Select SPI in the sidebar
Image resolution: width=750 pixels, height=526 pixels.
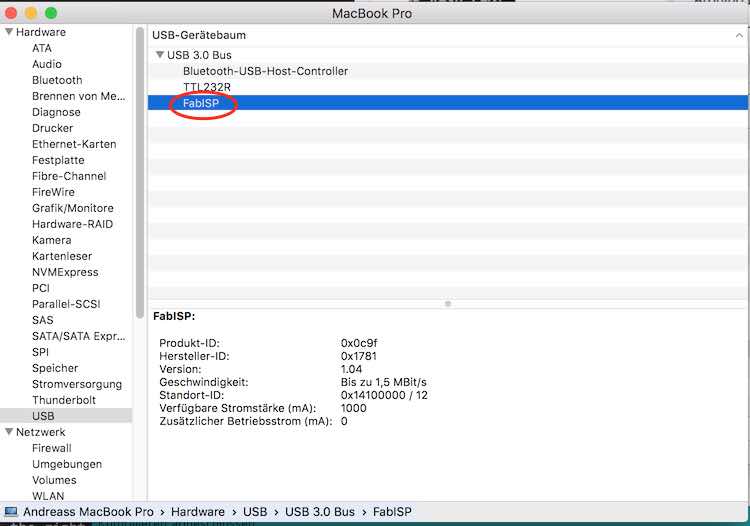coord(40,352)
